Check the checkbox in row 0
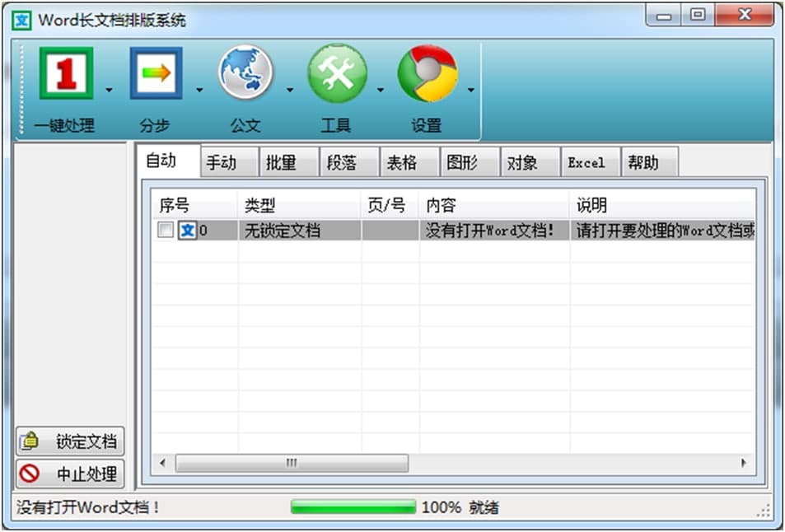Image resolution: width=785 pixels, height=532 pixels. [x=166, y=231]
